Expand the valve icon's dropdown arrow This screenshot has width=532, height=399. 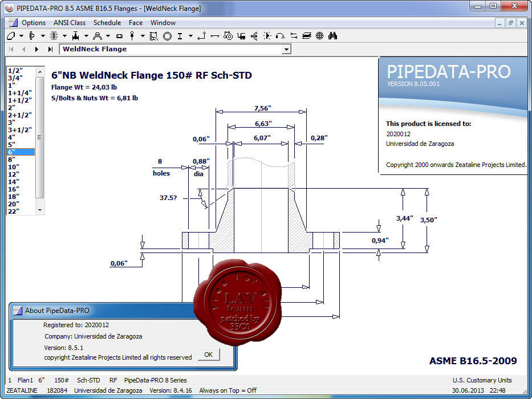point(86,36)
